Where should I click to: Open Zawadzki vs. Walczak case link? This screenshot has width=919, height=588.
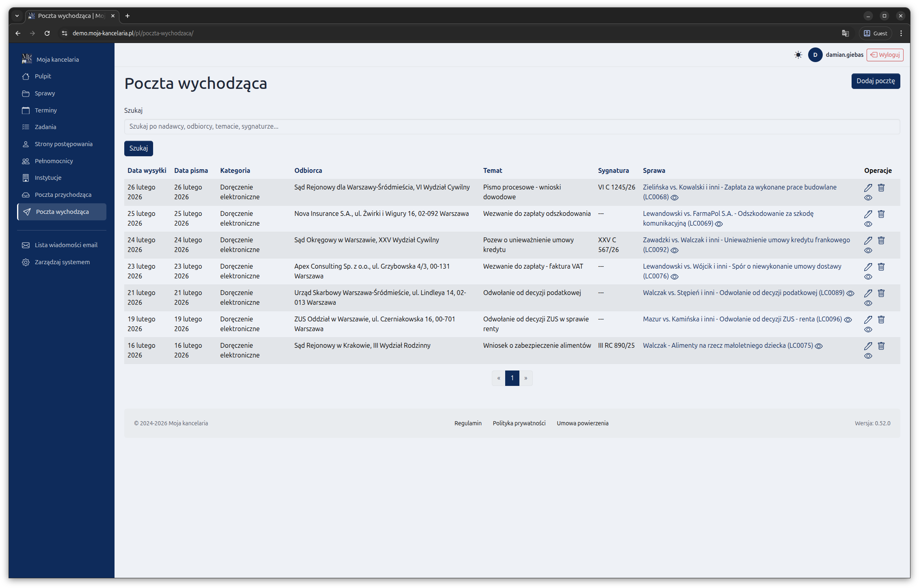coord(746,240)
